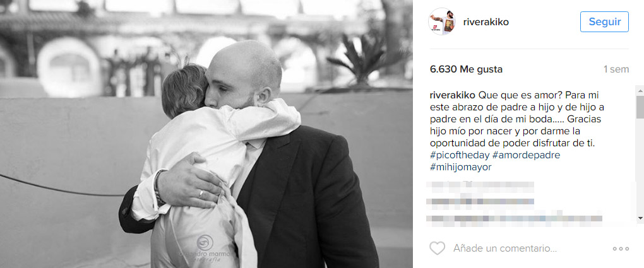The image size is (644, 268).
Task: Click the third blurred comment line
Action: (514, 218)
